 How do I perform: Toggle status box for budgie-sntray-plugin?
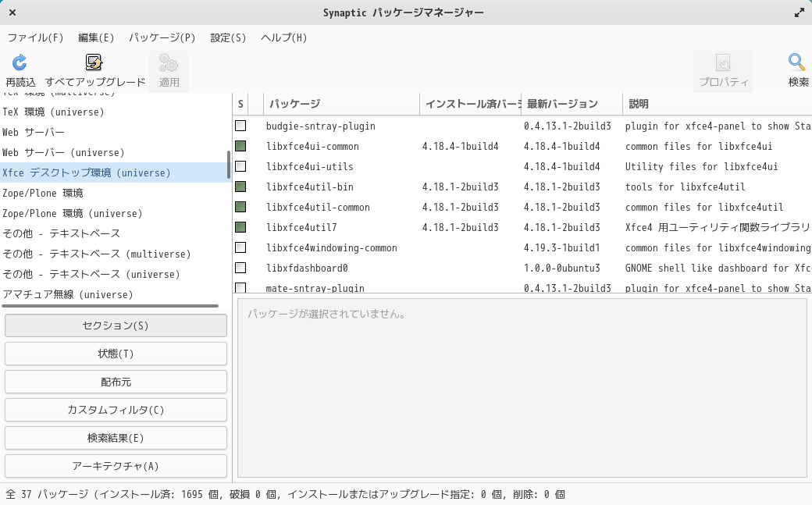coord(240,126)
